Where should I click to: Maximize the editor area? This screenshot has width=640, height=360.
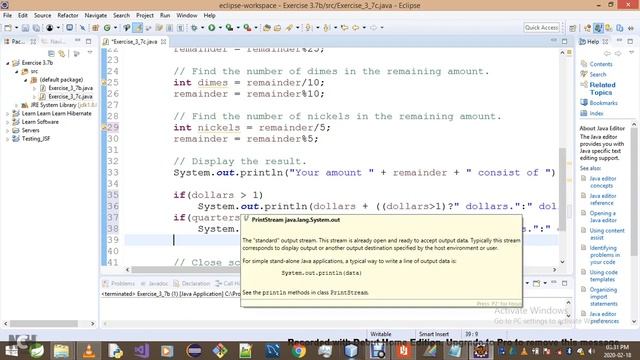pyautogui.click(x=564, y=41)
